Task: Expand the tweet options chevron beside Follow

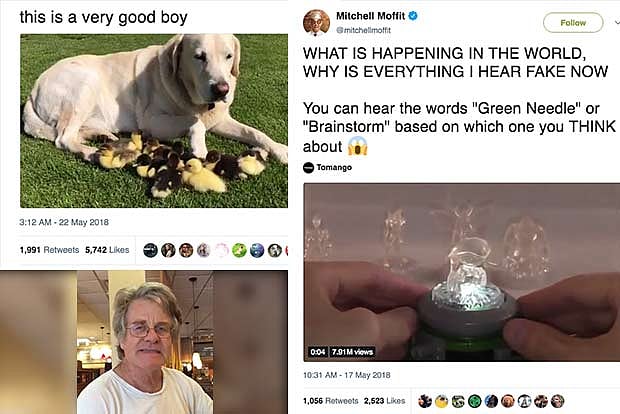Action: pyautogui.click(x=617, y=23)
